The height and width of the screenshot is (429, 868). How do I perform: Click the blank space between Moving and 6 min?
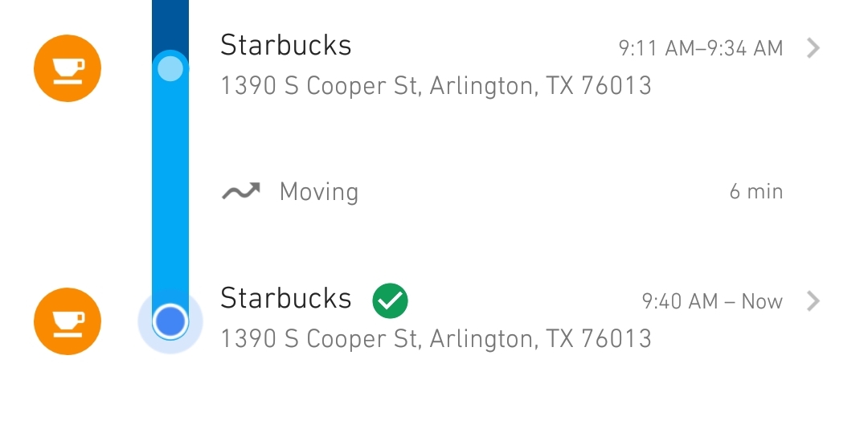pos(538,192)
